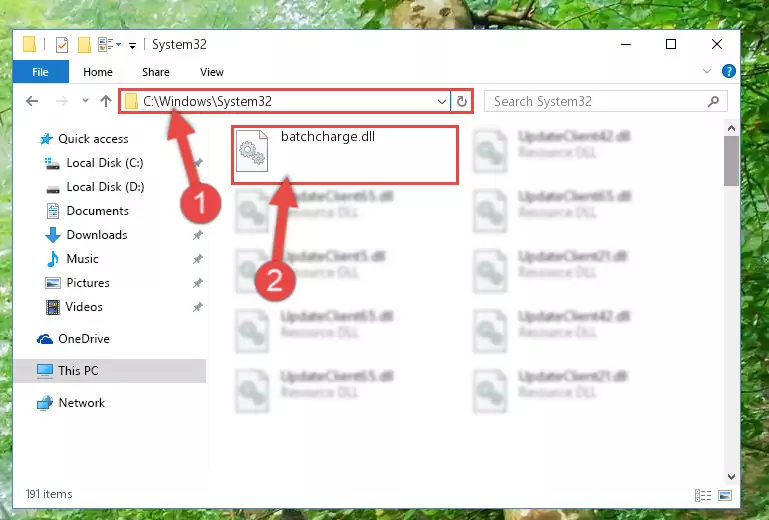Switch to the View ribbon tab

211,72
